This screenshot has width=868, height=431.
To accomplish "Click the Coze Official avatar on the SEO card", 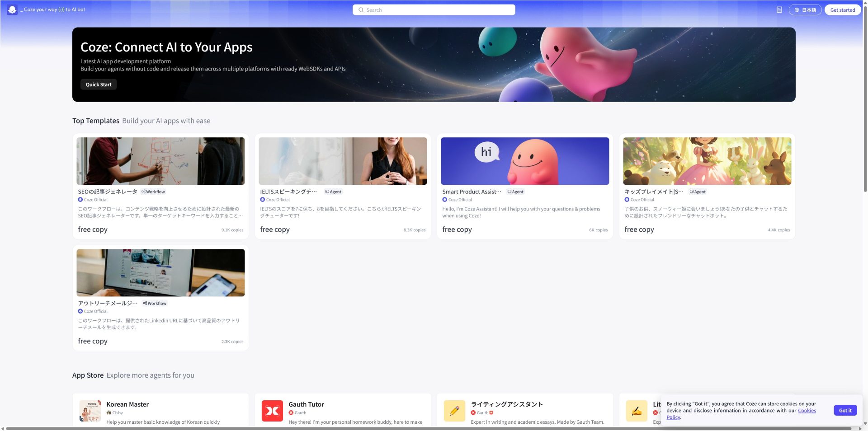I will coord(80,200).
